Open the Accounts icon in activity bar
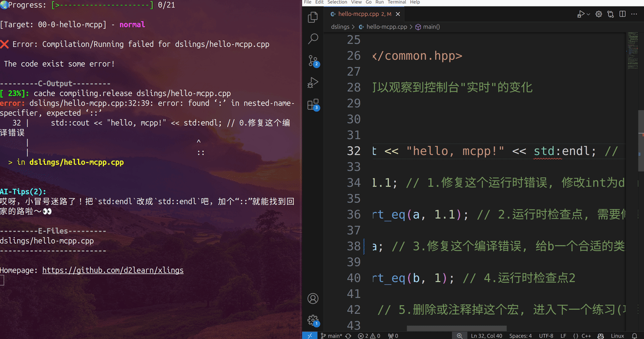Viewport: 644px width, 339px height. (x=313, y=299)
